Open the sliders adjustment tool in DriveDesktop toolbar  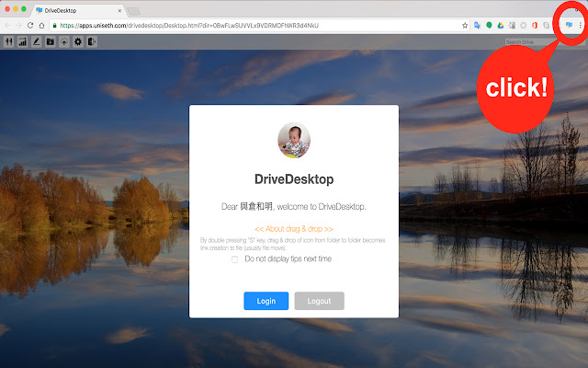click(8, 41)
